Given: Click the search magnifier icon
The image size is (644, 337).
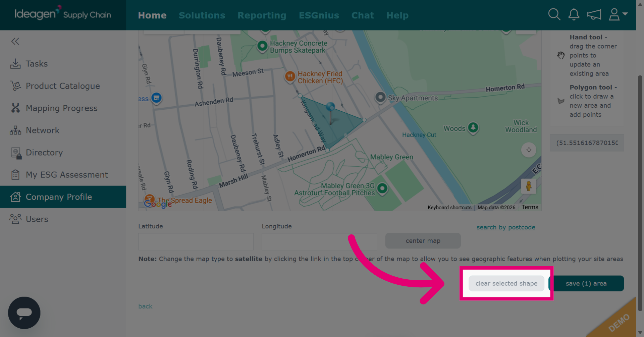Looking at the screenshot, I should (x=554, y=14).
